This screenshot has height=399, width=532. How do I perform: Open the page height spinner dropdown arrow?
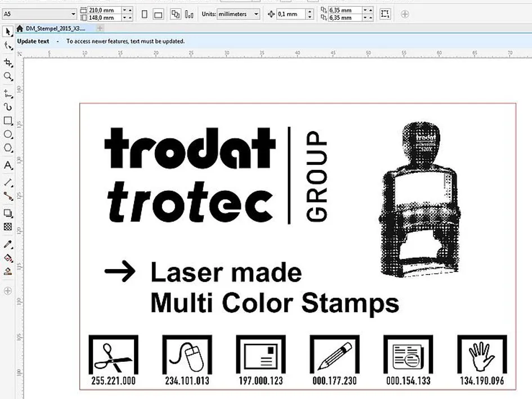(124, 17)
